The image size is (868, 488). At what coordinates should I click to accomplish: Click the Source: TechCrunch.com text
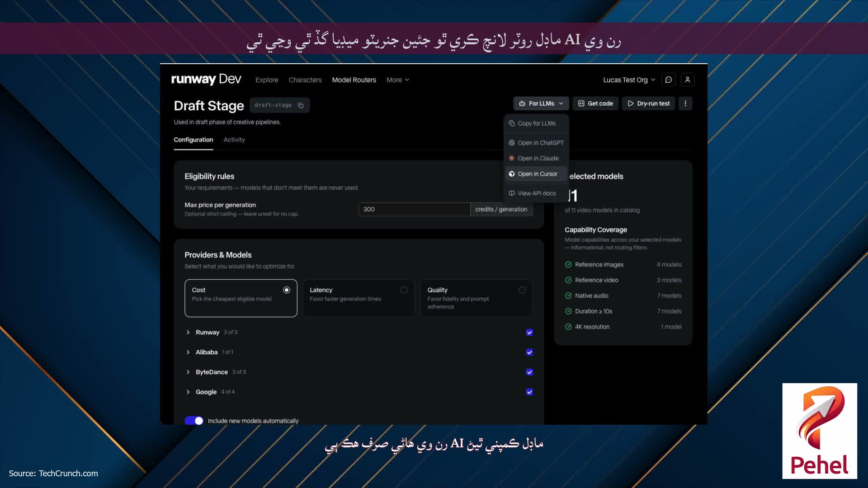click(53, 474)
